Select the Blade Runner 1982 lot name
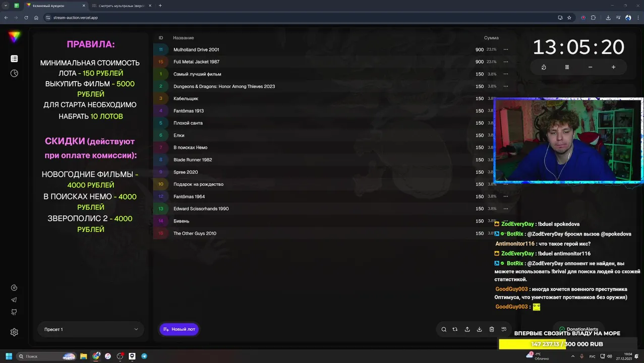 coord(193,160)
